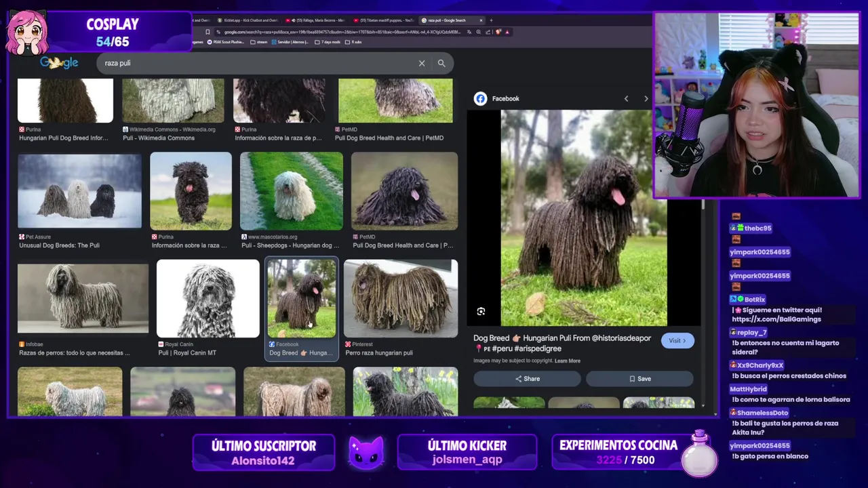Screen dimensions: 868x488
Task: Open Purina black puli on grass image
Action: pyautogui.click(x=191, y=190)
